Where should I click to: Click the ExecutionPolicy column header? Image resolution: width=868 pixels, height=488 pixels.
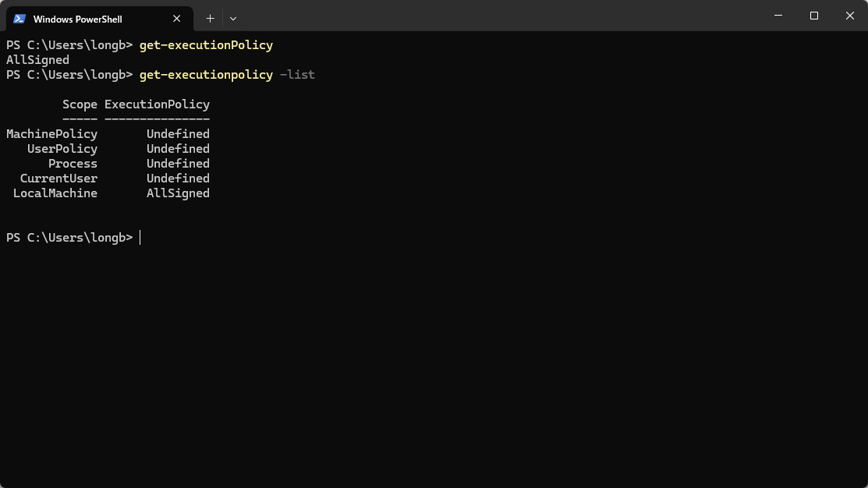tap(158, 104)
